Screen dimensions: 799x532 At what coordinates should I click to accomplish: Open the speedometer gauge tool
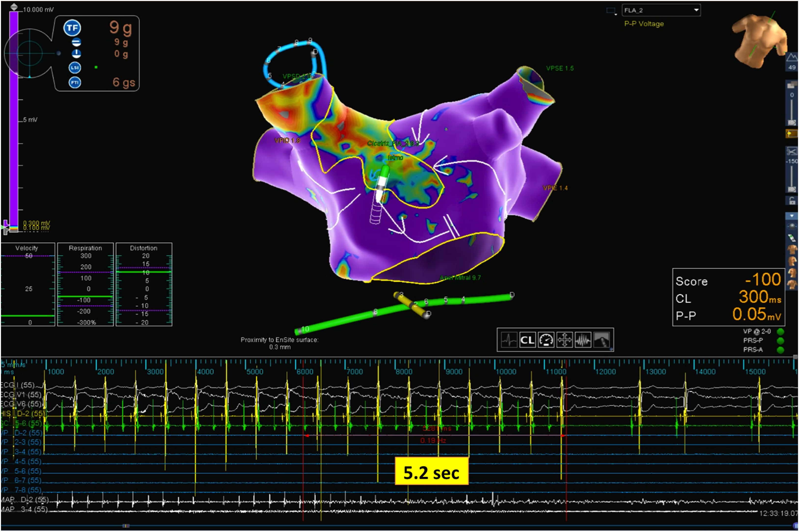pyautogui.click(x=546, y=340)
